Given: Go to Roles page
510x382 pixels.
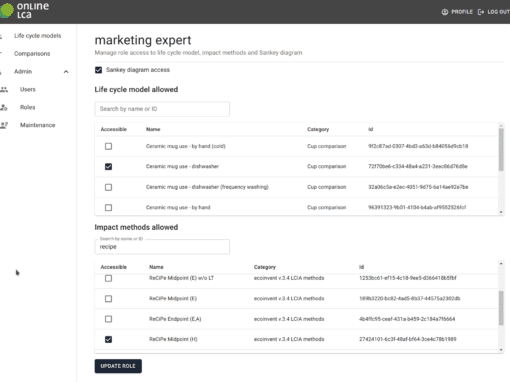Looking at the screenshot, I should pyautogui.click(x=28, y=107).
